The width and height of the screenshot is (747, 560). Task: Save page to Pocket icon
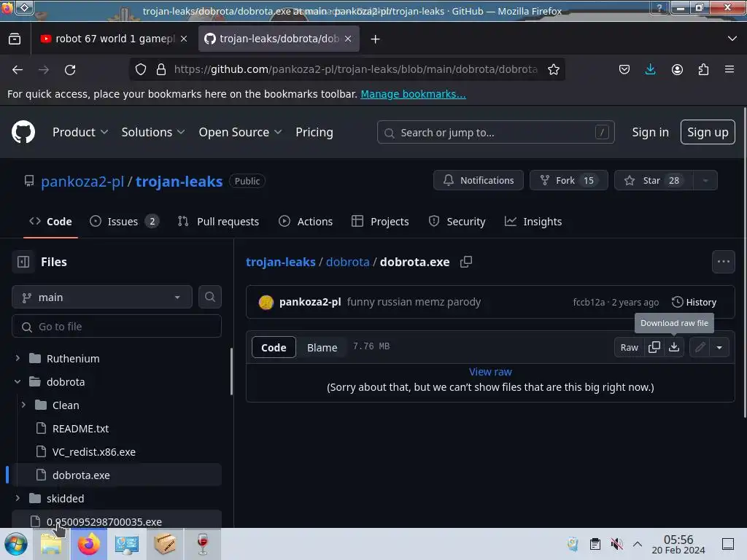pyautogui.click(x=624, y=69)
